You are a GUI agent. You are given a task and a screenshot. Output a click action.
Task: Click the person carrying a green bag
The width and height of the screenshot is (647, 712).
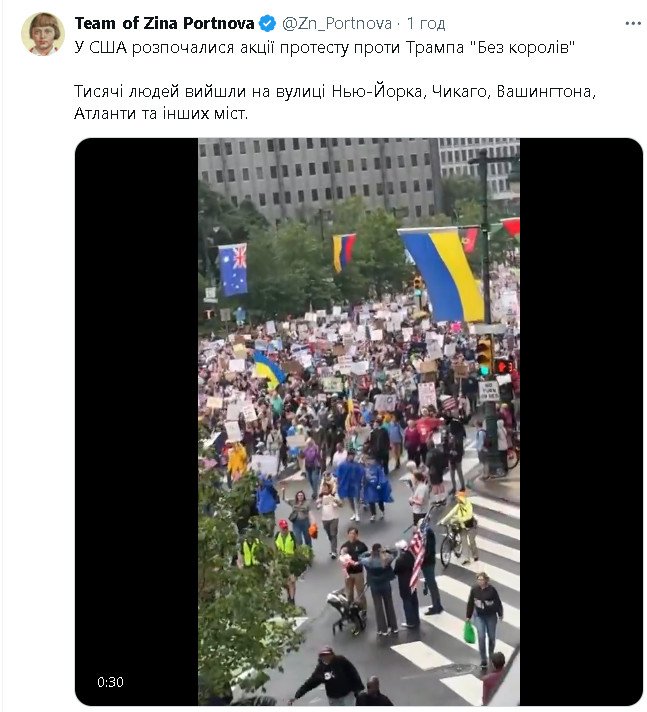484,618
